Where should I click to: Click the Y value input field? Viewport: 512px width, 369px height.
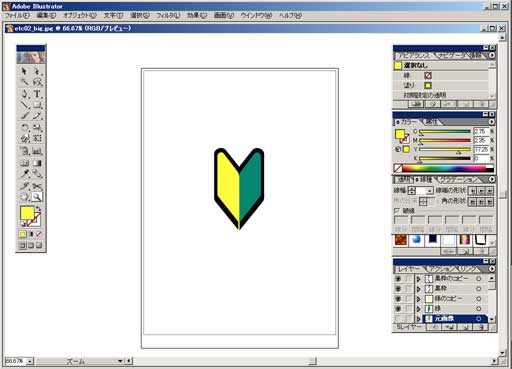tap(481, 149)
